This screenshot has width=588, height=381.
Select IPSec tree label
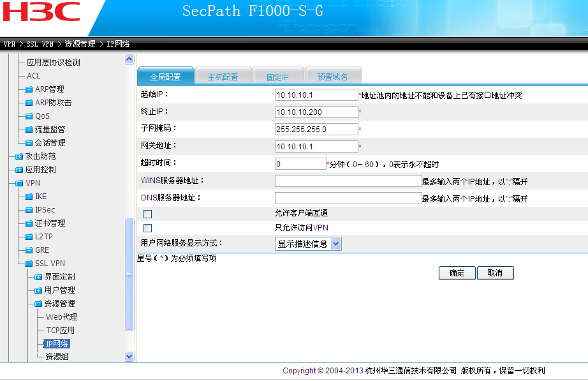click(x=45, y=210)
